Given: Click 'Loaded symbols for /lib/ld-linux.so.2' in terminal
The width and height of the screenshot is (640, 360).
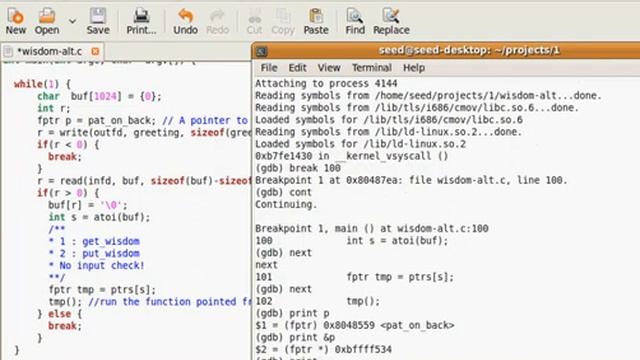Looking at the screenshot, I should [360, 144].
